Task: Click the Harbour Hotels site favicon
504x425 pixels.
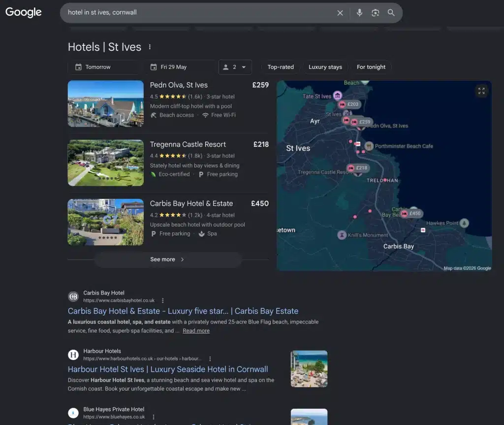Action: tap(73, 355)
